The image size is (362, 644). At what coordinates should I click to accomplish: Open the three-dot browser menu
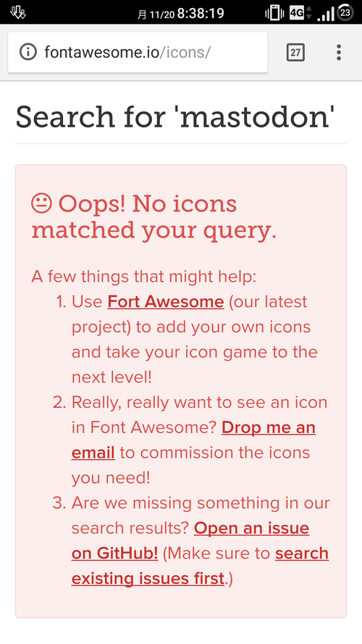click(339, 53)
